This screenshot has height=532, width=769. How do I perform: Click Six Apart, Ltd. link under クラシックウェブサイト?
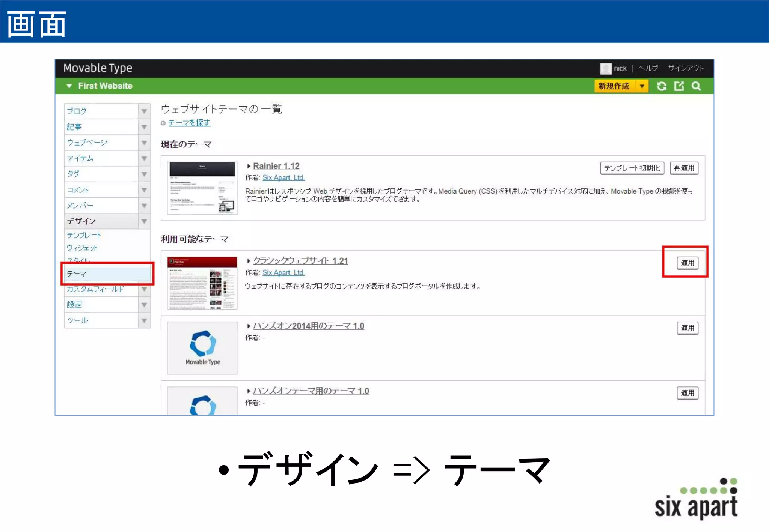[283, 273]
